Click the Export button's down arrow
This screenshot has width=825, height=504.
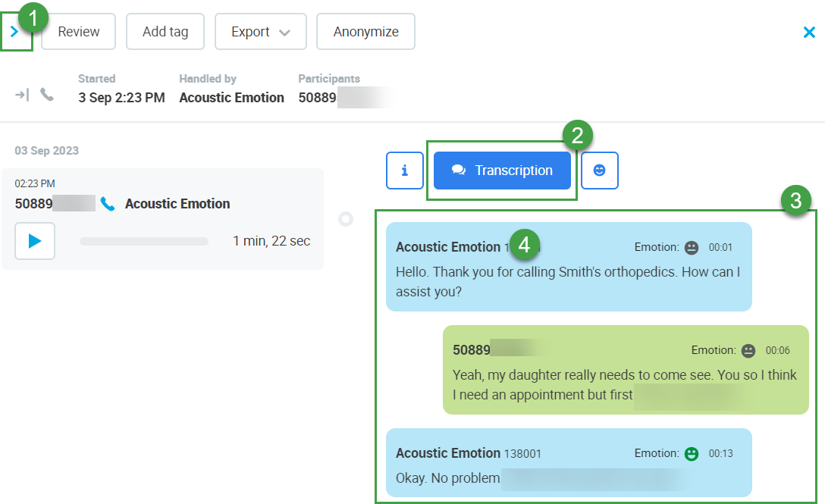[x=284, y=33]
